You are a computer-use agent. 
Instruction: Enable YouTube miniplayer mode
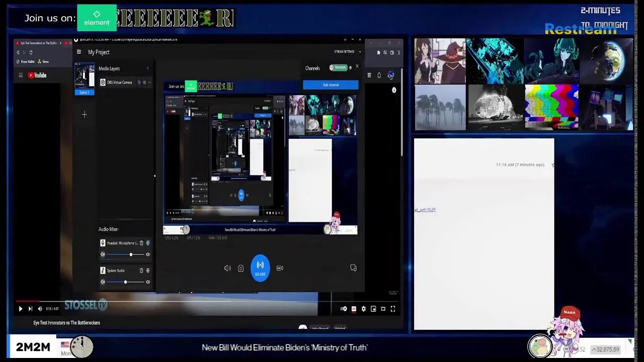coord(373,309)
